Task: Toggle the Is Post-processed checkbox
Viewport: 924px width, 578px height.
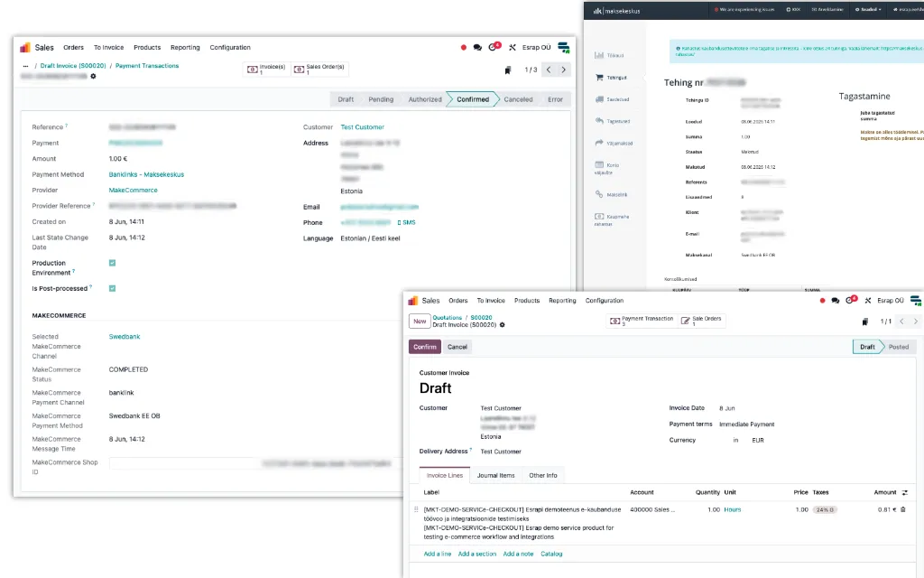Action: (x=112, y=288)
